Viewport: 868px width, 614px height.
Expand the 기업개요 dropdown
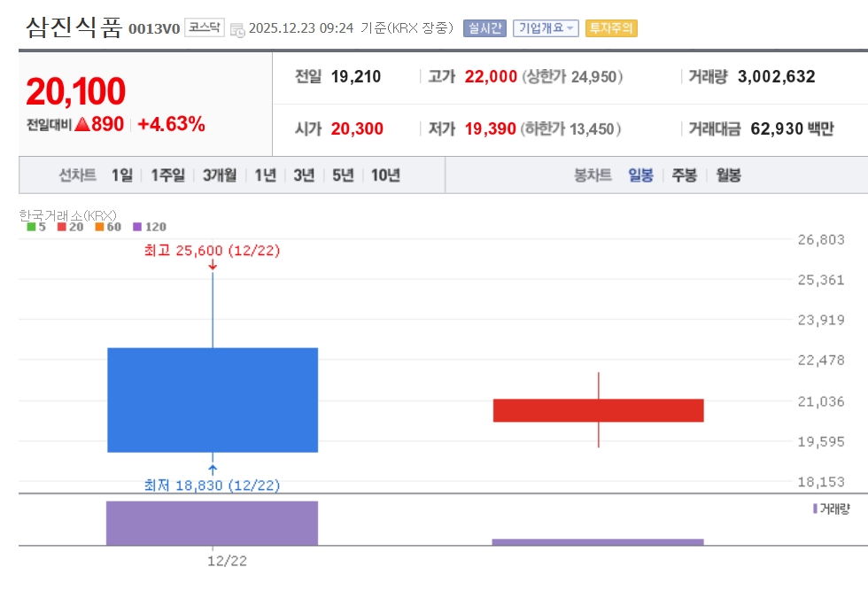click(x=546, y=28)
